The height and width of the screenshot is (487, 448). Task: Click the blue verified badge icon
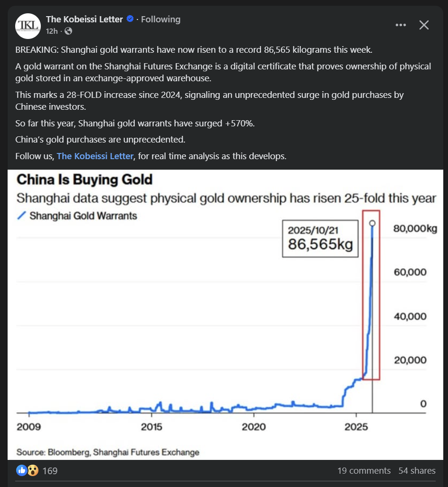(x=130, y=19)
